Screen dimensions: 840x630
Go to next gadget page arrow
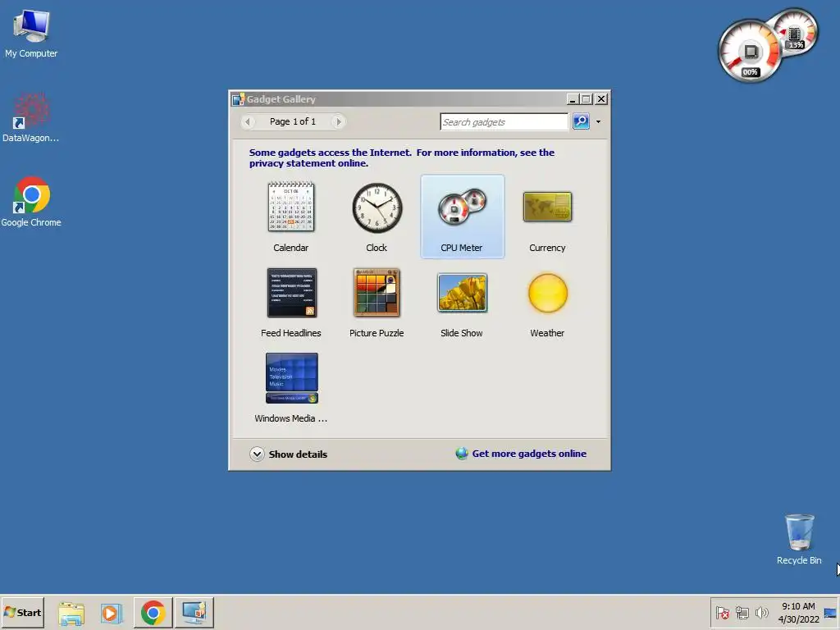coord(338,121)
